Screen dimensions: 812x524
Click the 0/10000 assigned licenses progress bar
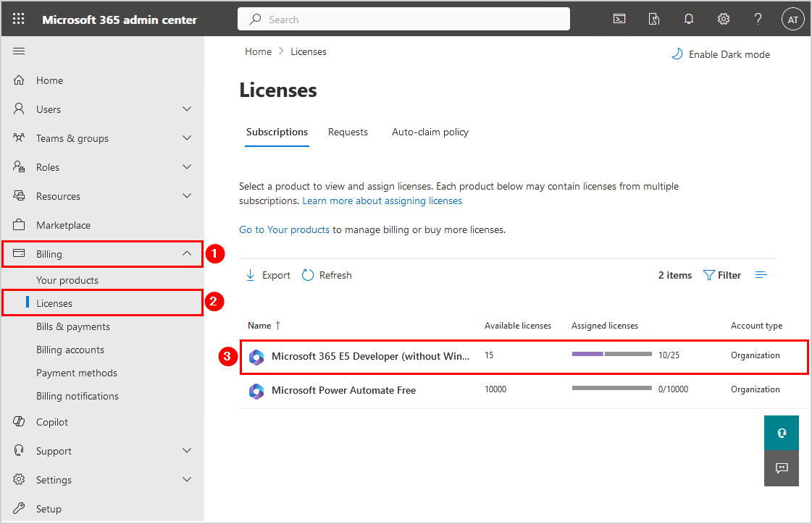coord(612,387)
